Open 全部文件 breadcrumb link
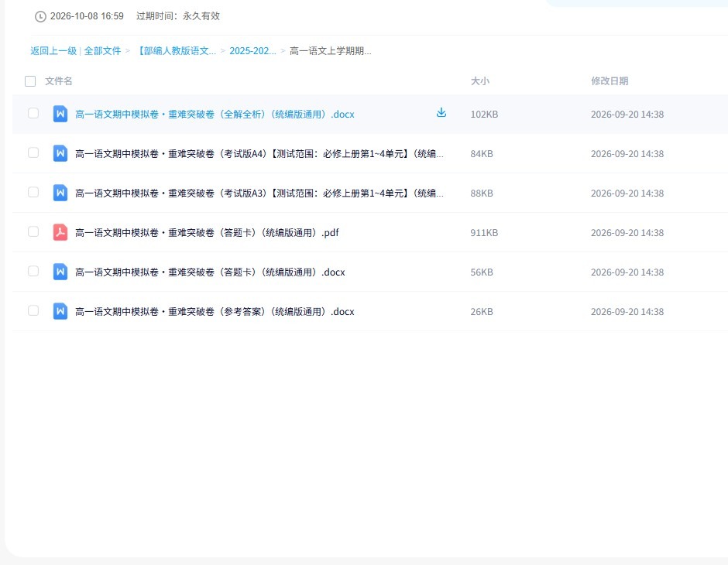Viewport: 728px width, 565px height. click(x=102, y=51)
